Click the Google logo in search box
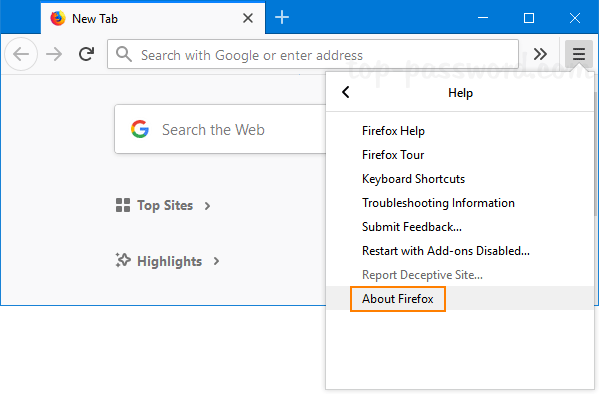Image resolution: width=599 pixels, height=394 pixels. click(140, 129)
